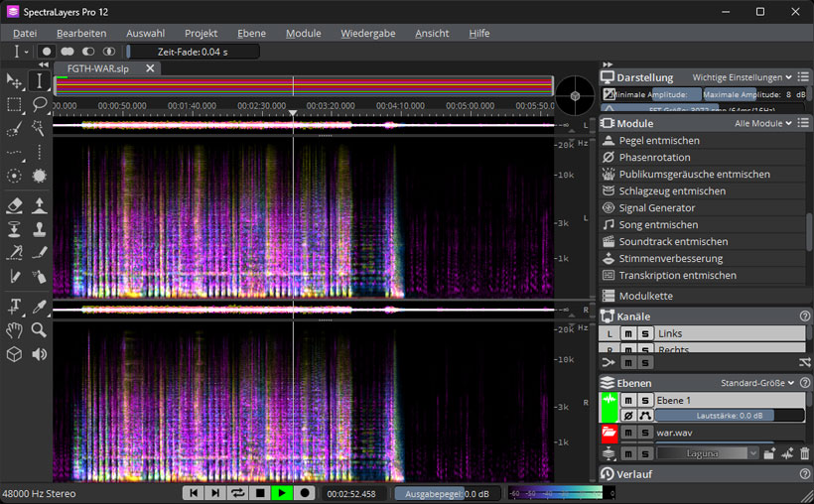814x504 pixels.
Task: Collapse right panels with double arrow
Action: tap(608, 64)
